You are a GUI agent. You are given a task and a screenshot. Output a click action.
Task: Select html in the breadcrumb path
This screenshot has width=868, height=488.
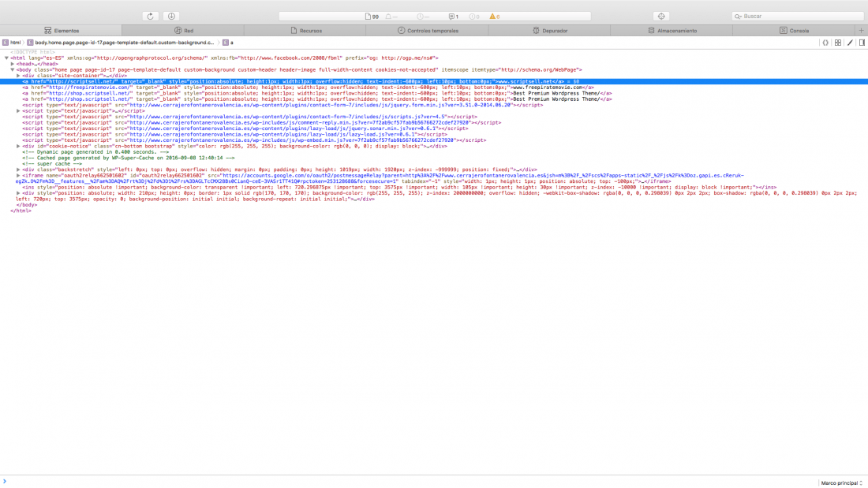(x=12, y=43)
